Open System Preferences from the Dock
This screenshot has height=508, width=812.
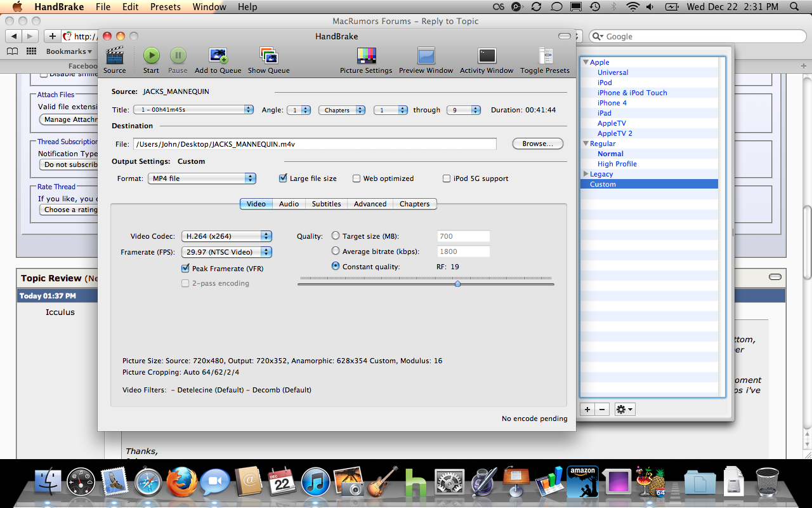450,482
